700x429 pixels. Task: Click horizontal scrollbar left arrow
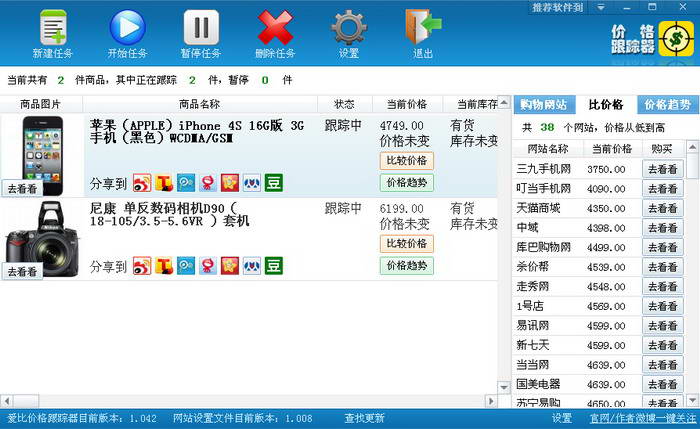click(x=6, y=401)
